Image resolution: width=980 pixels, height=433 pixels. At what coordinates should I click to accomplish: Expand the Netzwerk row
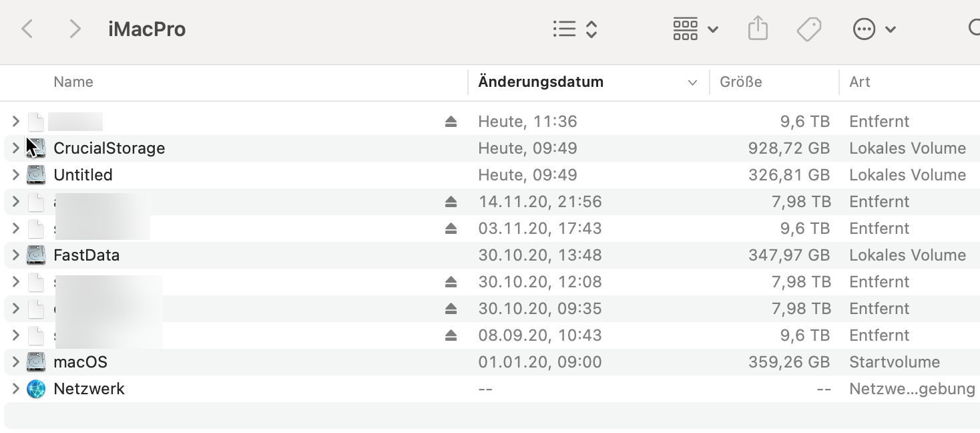pyautogui.click(x=15, y=389)
